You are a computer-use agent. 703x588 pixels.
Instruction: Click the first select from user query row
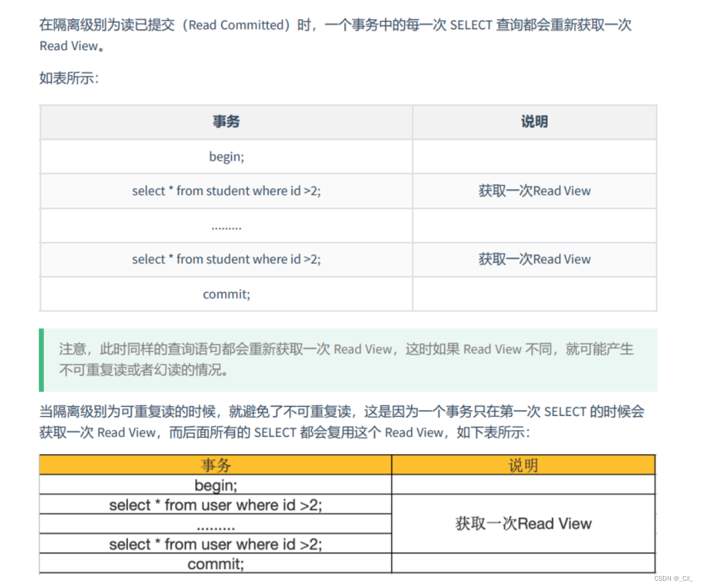(x=215, y=504)
